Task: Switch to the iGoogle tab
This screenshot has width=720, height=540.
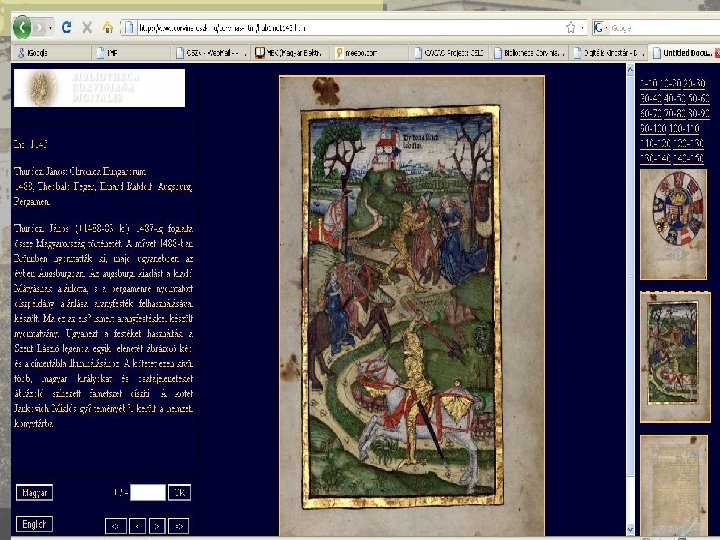Action: (51, 53)
